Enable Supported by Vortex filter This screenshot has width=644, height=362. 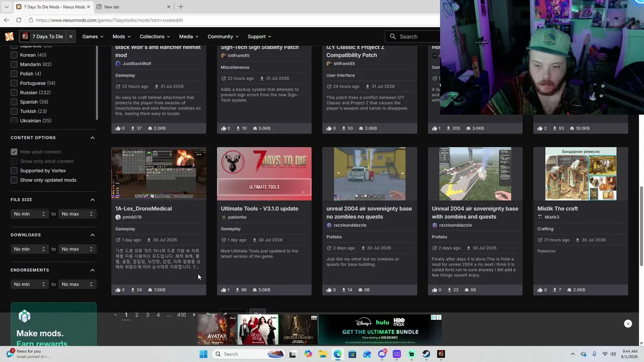(x=14, y=170)
